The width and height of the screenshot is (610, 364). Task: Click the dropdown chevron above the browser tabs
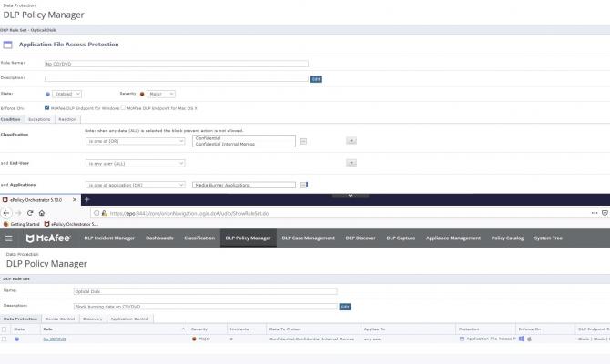tap(351, 196)
